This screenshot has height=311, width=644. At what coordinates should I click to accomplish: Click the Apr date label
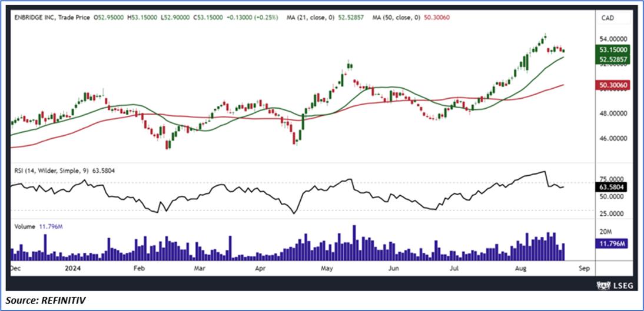(x=261, y=268)
